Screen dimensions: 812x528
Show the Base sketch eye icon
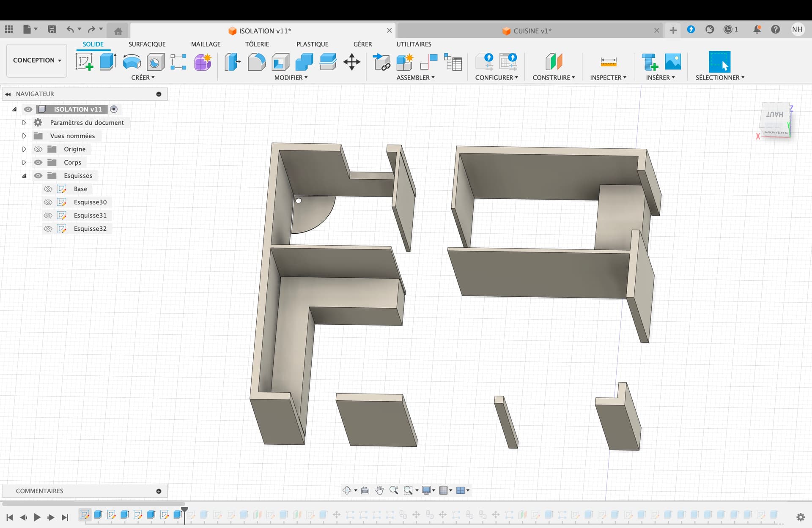pyautogui.click(x=48, y=189)
